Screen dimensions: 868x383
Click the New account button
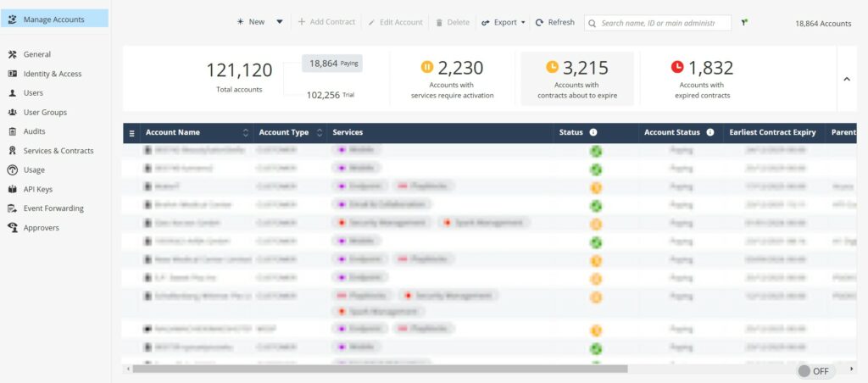(x=251, y=23)
